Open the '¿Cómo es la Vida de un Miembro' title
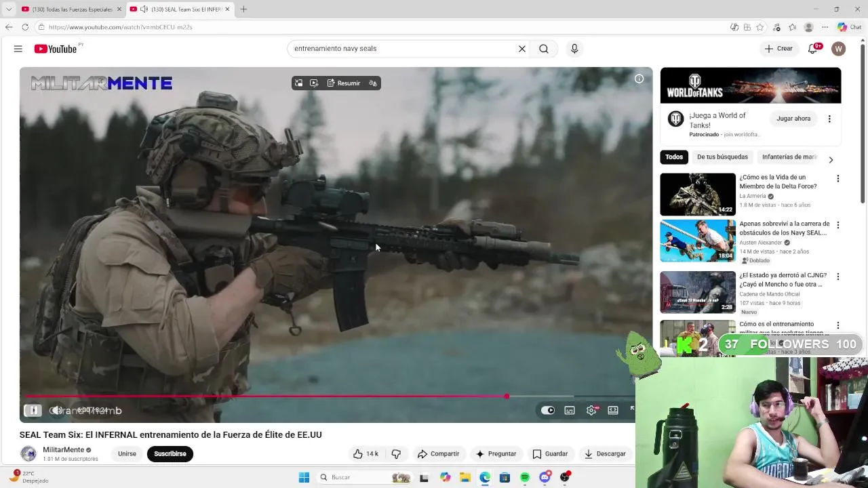The height and width of the screenshot is (488, 868). (778, 182)
